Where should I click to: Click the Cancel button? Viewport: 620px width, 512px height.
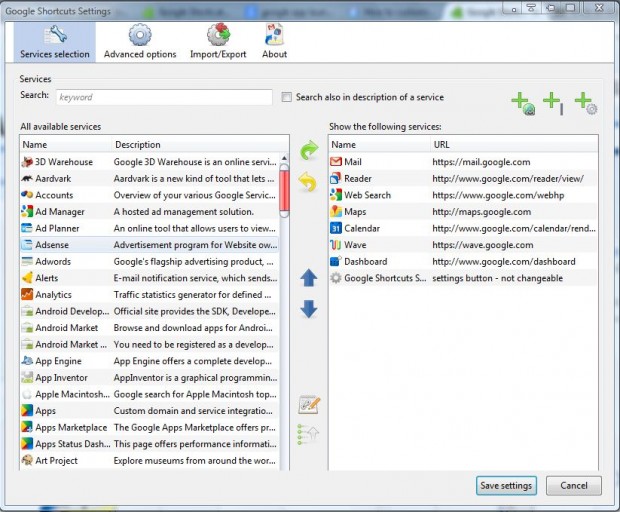(574, 486)
